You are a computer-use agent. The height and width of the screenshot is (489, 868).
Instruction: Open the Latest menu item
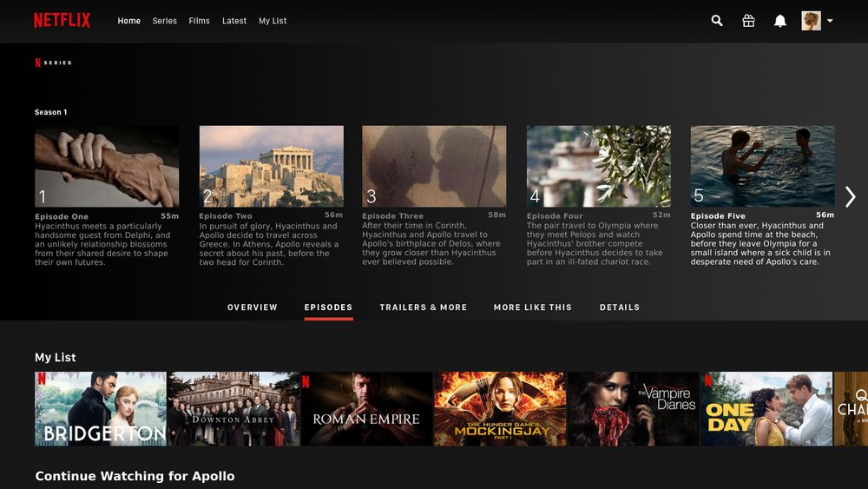coord(234,21)
